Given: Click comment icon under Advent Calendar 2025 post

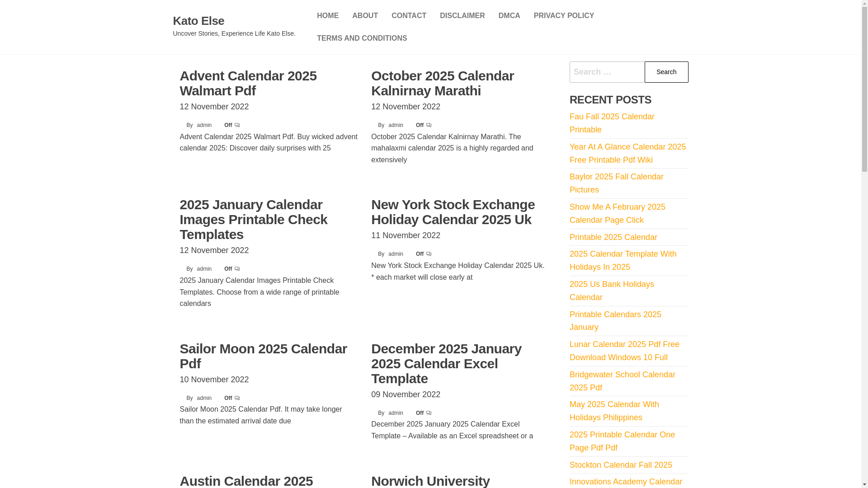Looking at the screenshot, I should pos(237,125).
